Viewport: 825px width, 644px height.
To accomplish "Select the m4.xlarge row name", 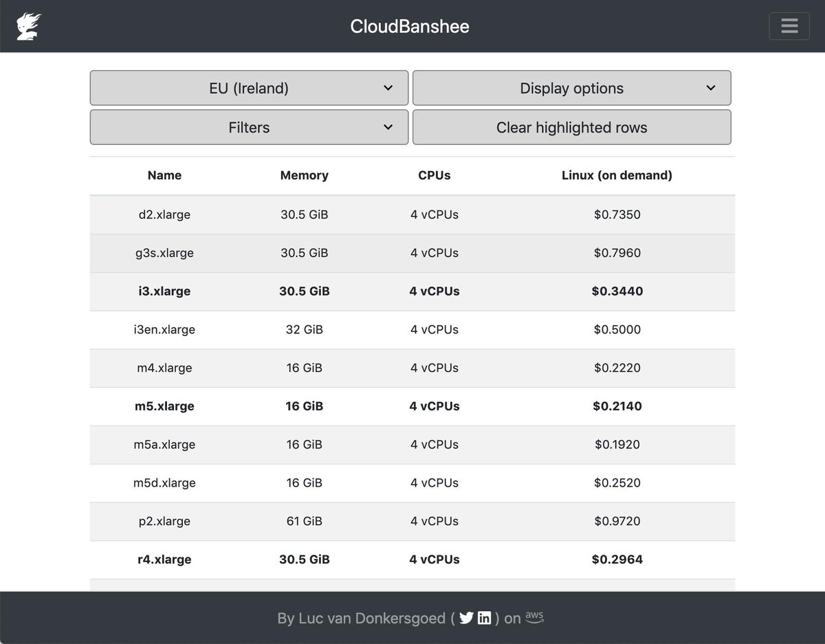I will coord(164,368).
